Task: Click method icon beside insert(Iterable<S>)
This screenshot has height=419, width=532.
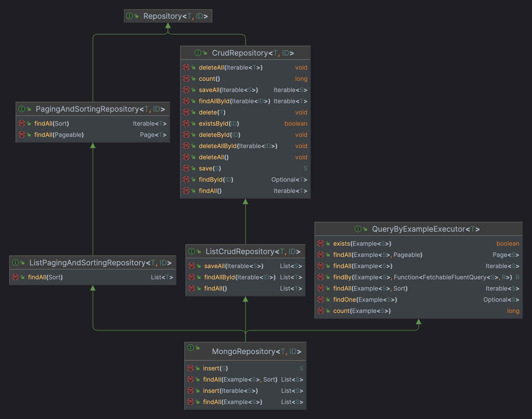Action: (191, 390)
